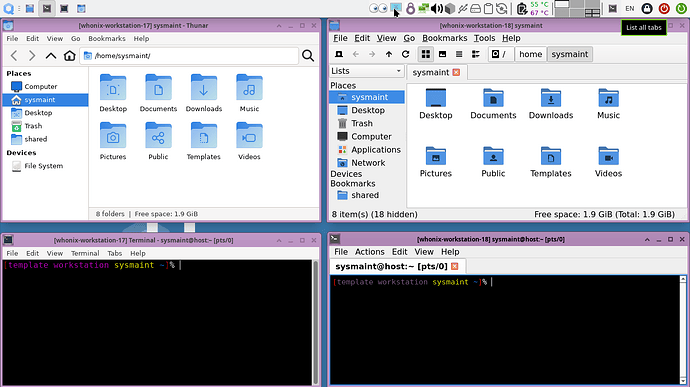
Task: Select Network in right file manager Places
Action: coord(367,163)
